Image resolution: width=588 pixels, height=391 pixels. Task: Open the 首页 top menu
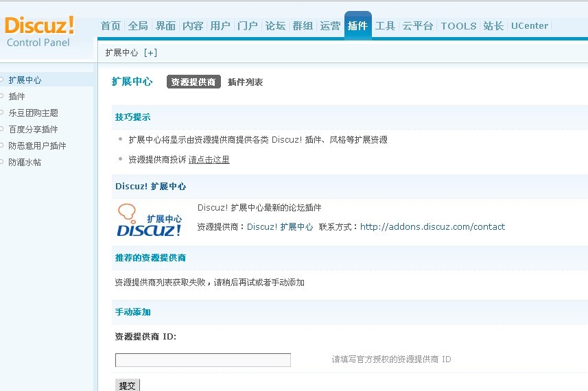(x=110, y=26)
